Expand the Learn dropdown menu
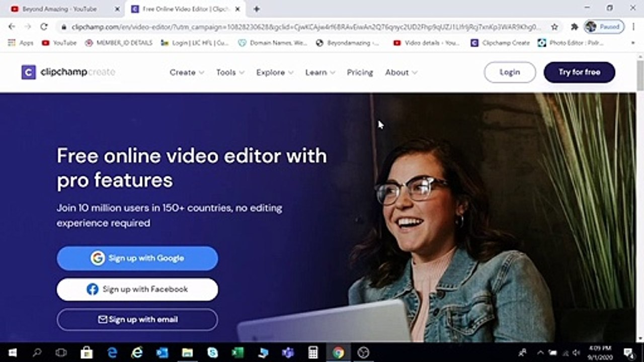 (x=320, y=72)
